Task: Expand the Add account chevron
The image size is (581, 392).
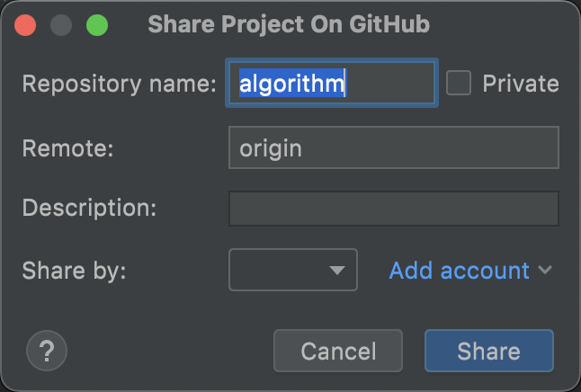Action: [544, 270]
